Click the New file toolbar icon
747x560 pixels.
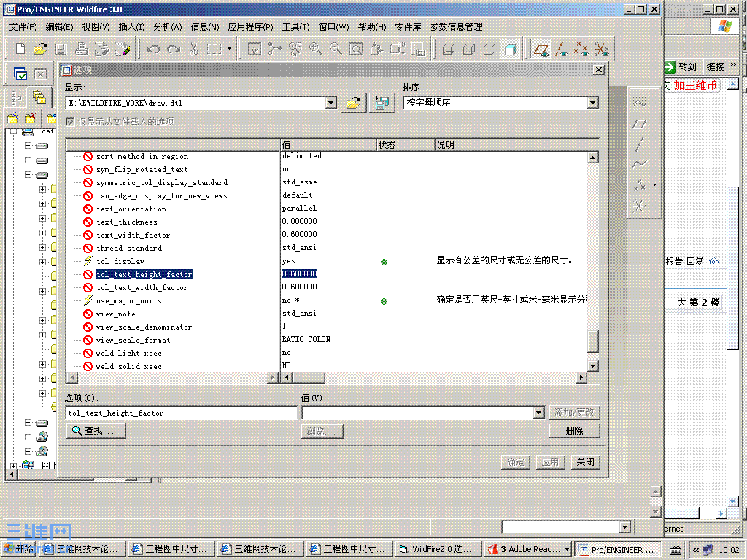pyautogui.click(x=20, y=49)
